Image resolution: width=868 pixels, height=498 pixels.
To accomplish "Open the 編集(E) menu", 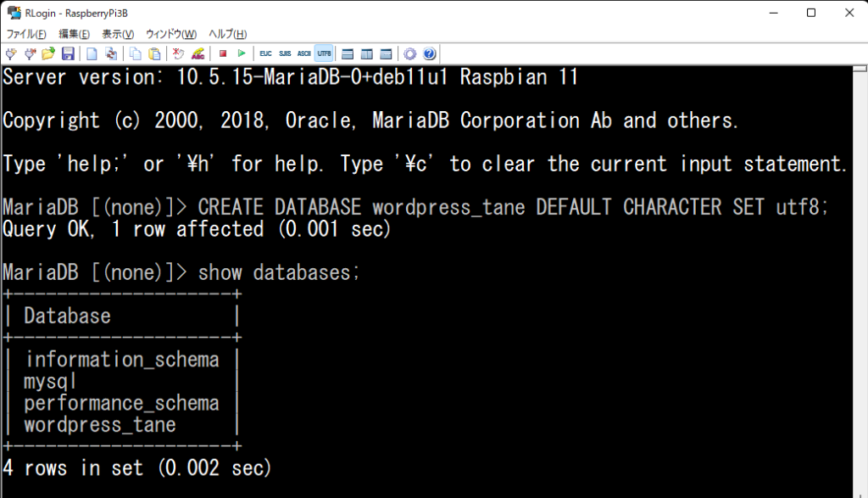I will pos(75,34).
